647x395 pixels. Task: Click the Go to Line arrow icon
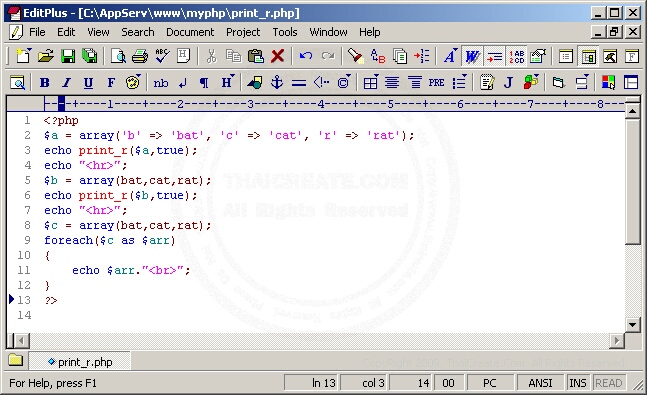pyautogui.click(x=422, y=56)
